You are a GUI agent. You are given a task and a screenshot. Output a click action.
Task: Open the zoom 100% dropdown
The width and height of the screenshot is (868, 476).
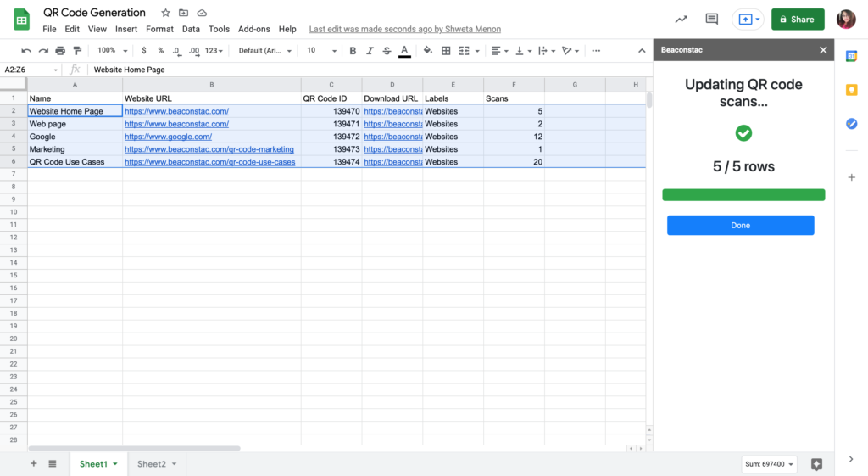coord(113,50)
